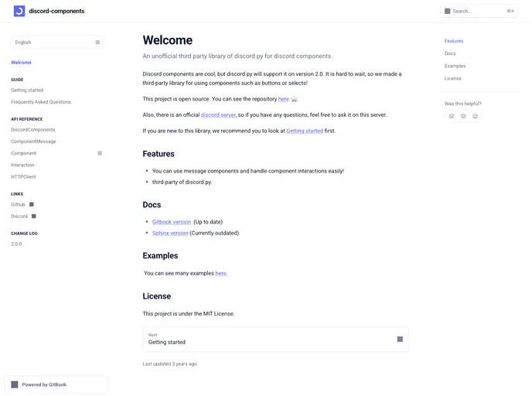Image resolution: width=532 pixels, height=396 pixels.
Task: Open Interaction API reference
Action: (22, 165)
